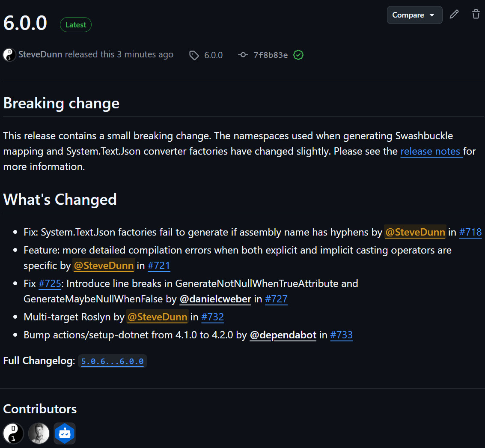Image resolution: width=485 pixels, height=448 pixels.
Task: Click the pencil edit release icon
Action: [x=454, y=14]
